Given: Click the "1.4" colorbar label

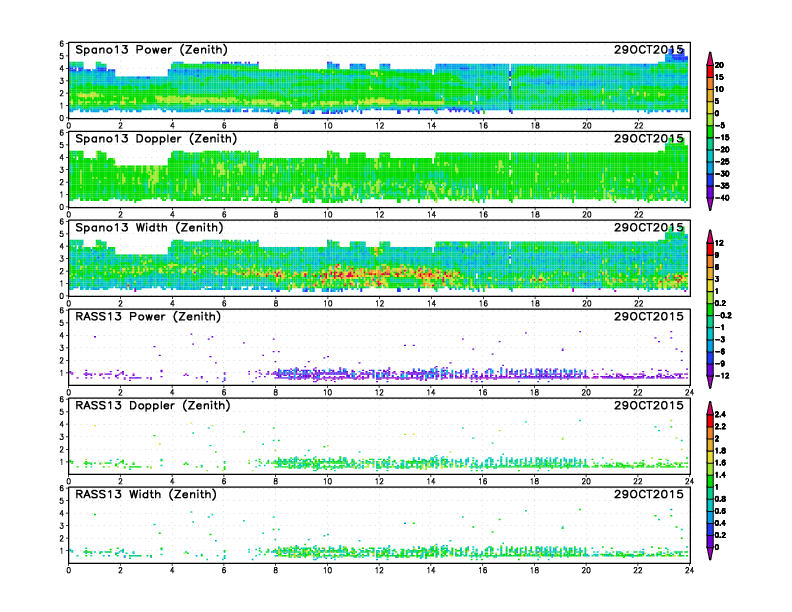Looking at the screenshot, I should 721,475.
